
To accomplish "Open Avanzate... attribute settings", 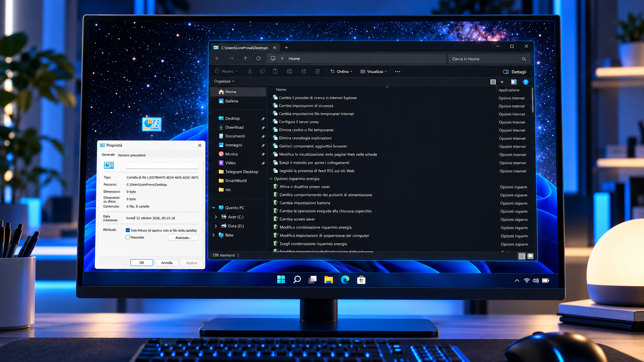I will pos(183,238).
